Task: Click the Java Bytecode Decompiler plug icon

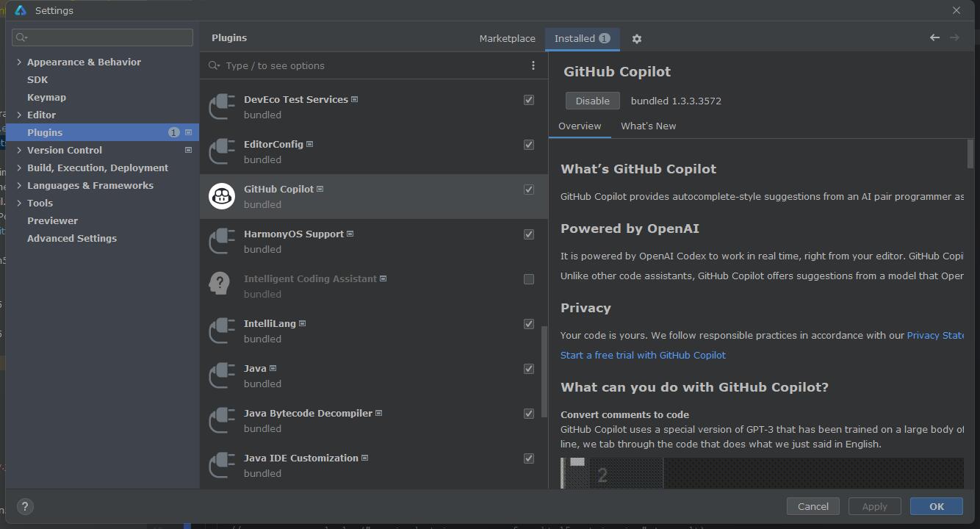Action: point(222,420)
